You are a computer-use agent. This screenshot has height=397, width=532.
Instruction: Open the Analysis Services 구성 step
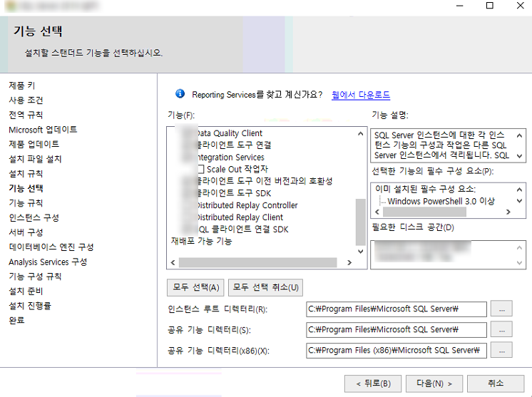[x=48, y=262]
